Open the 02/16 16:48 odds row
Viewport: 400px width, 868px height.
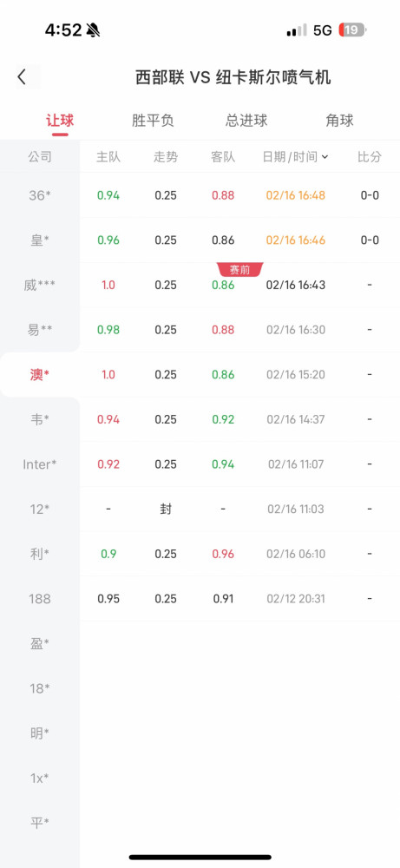click(240, 194)
